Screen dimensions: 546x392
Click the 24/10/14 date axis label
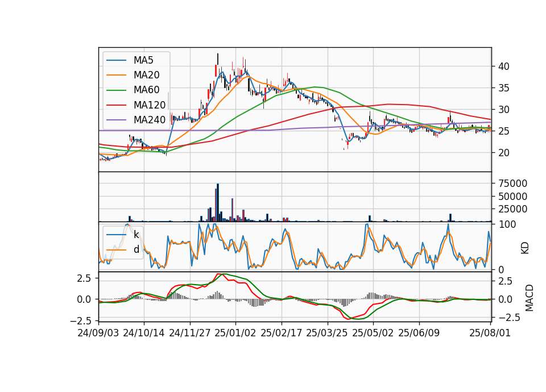point(144,333)
